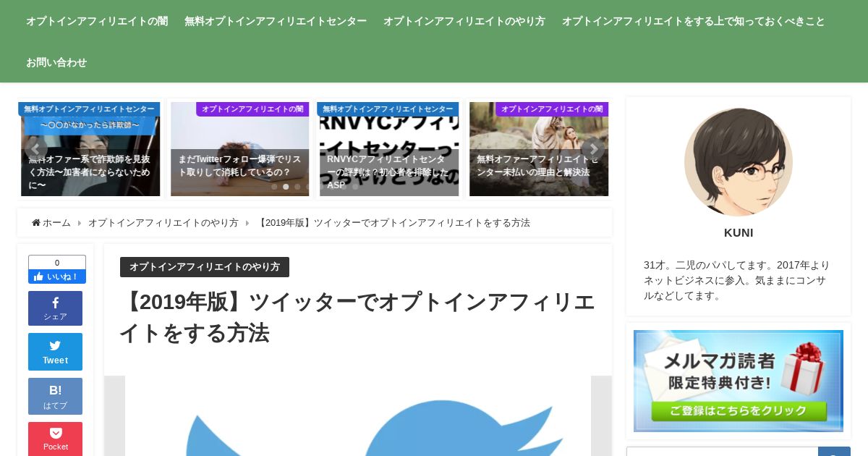Click the メルマガ読者 限定特典付き banner
Screen dimensions: 868x456
[739, 381]
